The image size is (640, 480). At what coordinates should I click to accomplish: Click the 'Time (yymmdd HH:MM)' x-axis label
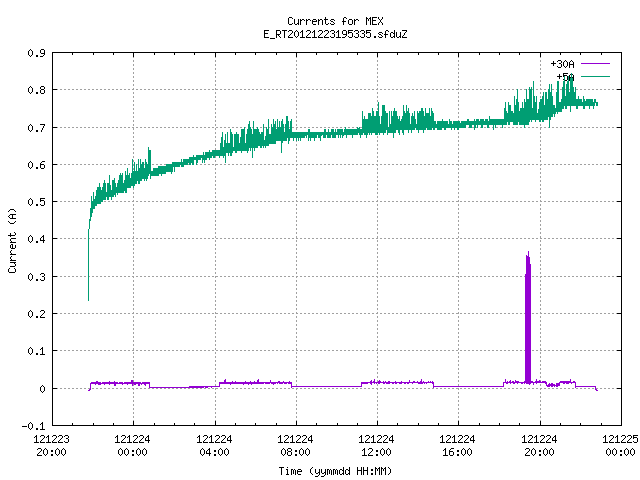click(x=335, y=471)
